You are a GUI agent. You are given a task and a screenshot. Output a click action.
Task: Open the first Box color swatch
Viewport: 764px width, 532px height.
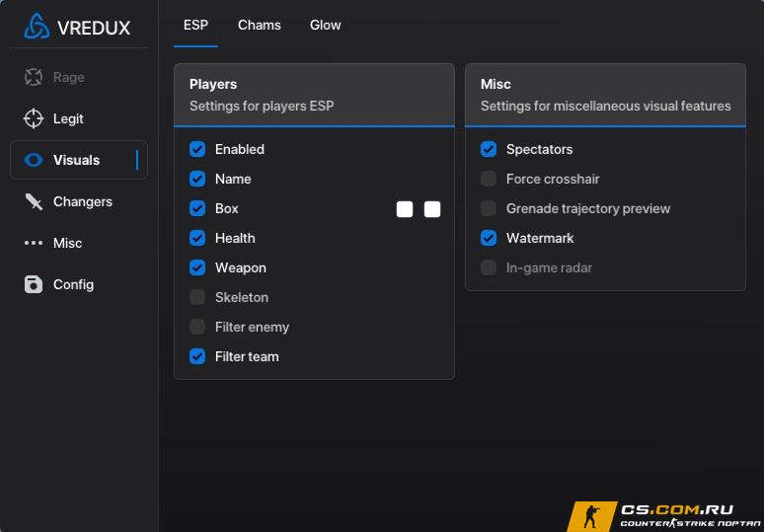point(405,209)
